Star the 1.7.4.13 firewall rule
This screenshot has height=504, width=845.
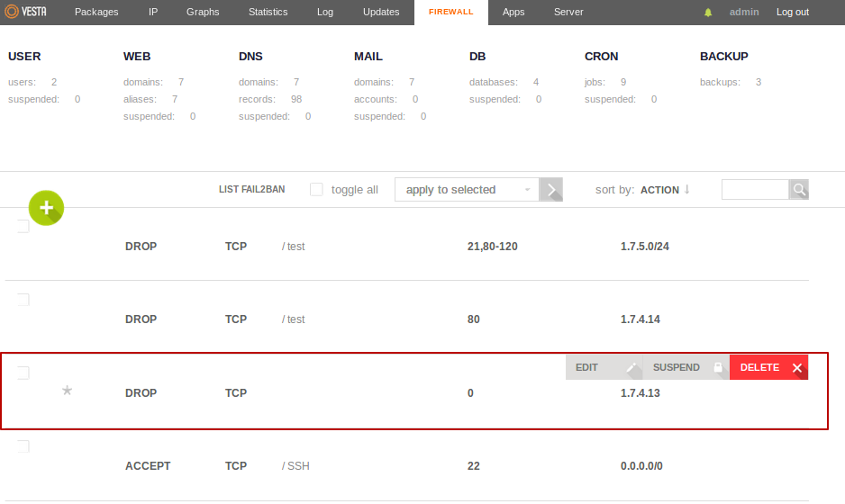(x=67, y=391)
